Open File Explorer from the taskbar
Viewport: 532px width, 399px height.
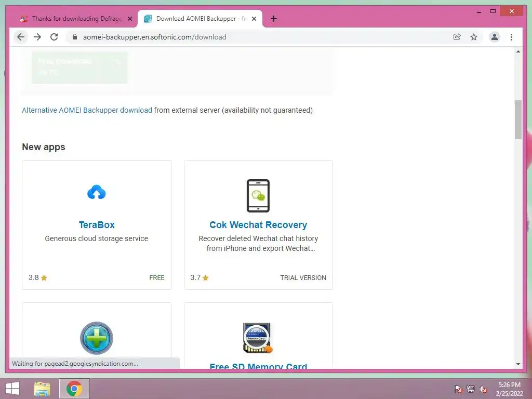click(42, 389)
